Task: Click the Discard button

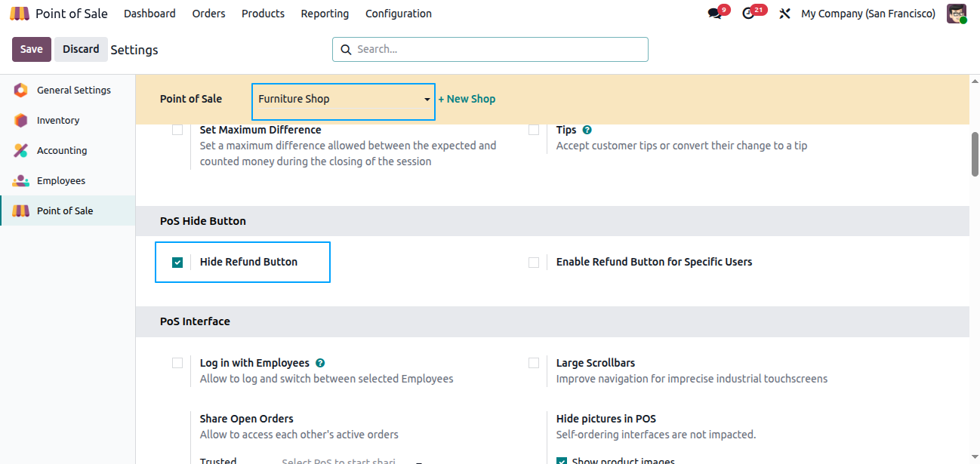Action: click(81, 49)
